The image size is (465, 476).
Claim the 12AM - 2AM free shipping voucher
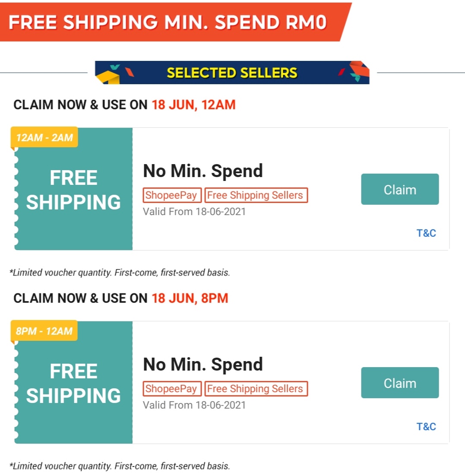(x=400, y=189)
